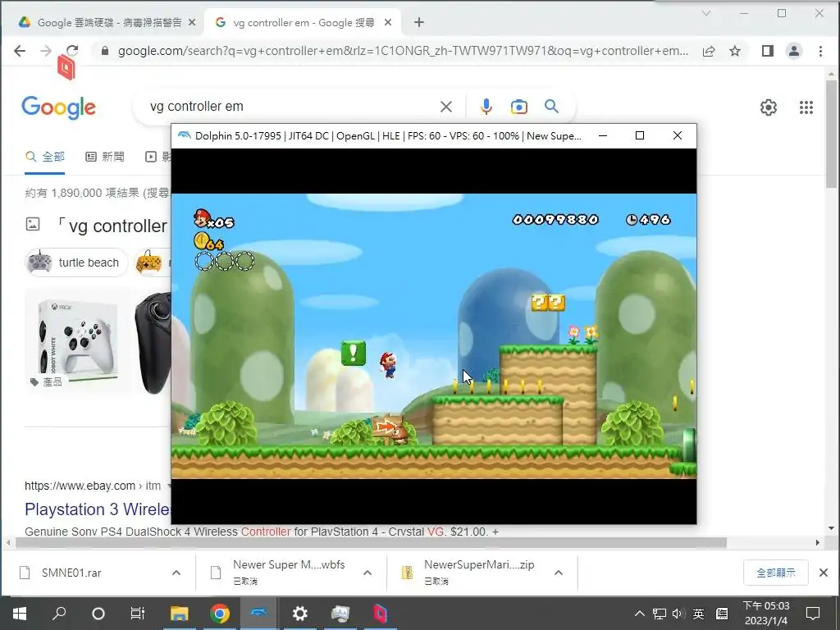
Task: Open Task View in taskbar
Action: point(138,614)
